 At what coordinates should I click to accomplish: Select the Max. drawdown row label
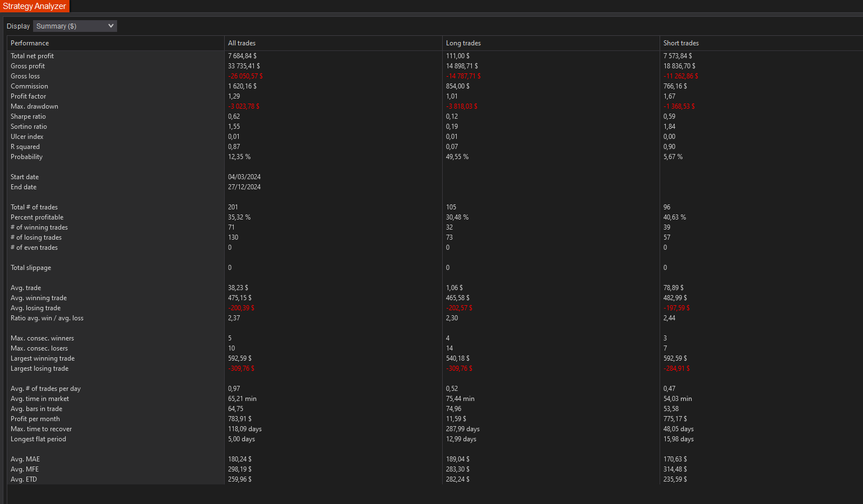[34, 106]
